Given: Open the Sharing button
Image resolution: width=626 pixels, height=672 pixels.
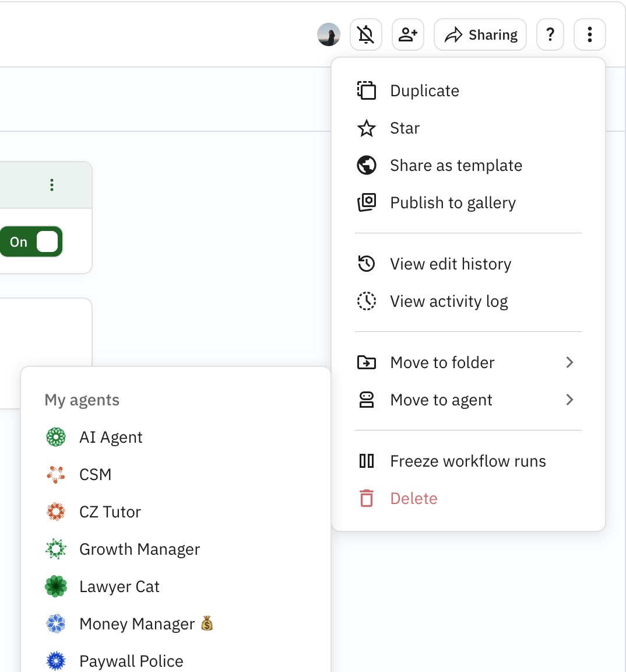Looking at the screenshot, I should coord(480,35).
